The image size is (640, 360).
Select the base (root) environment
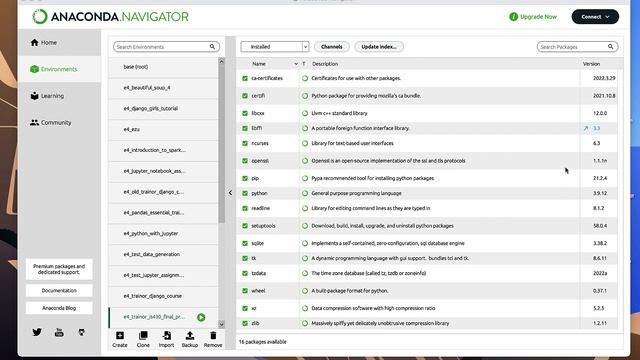163,67
